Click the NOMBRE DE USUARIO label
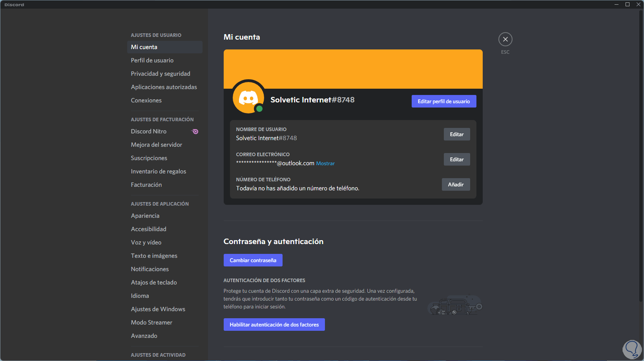Viewport: 644px width, 361px height. click(x=261, y=129)
